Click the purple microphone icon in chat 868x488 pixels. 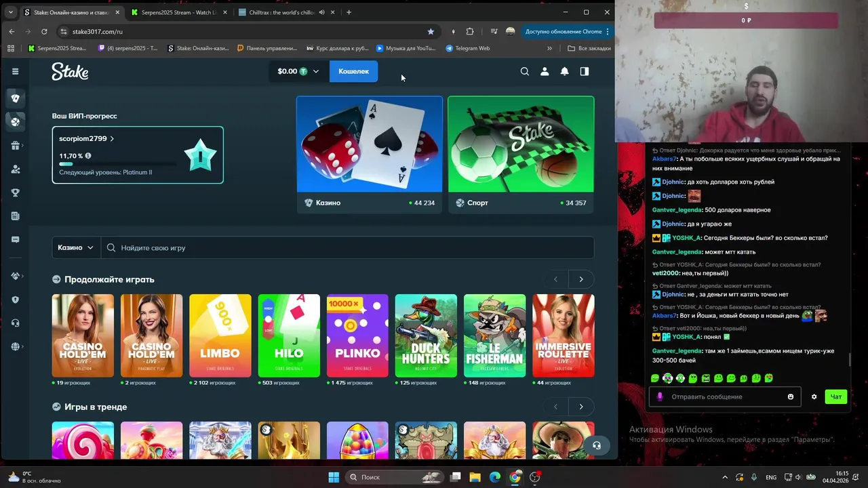(660, 396)
